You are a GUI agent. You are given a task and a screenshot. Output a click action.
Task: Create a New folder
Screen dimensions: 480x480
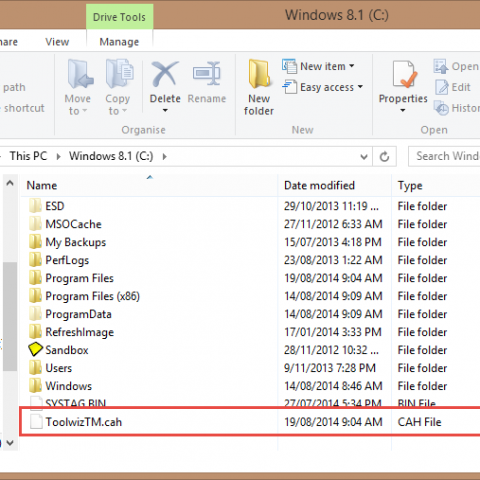tap(259, 88)
